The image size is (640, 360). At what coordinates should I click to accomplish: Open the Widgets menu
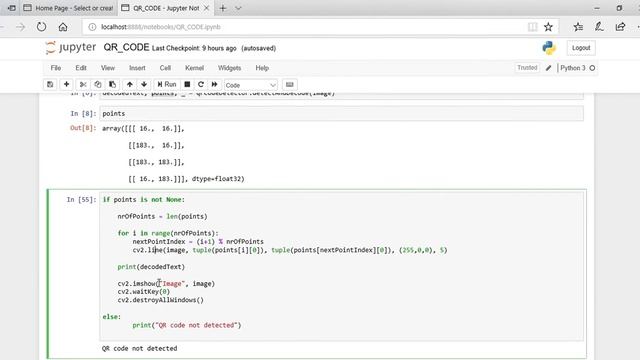pos(229,68)
